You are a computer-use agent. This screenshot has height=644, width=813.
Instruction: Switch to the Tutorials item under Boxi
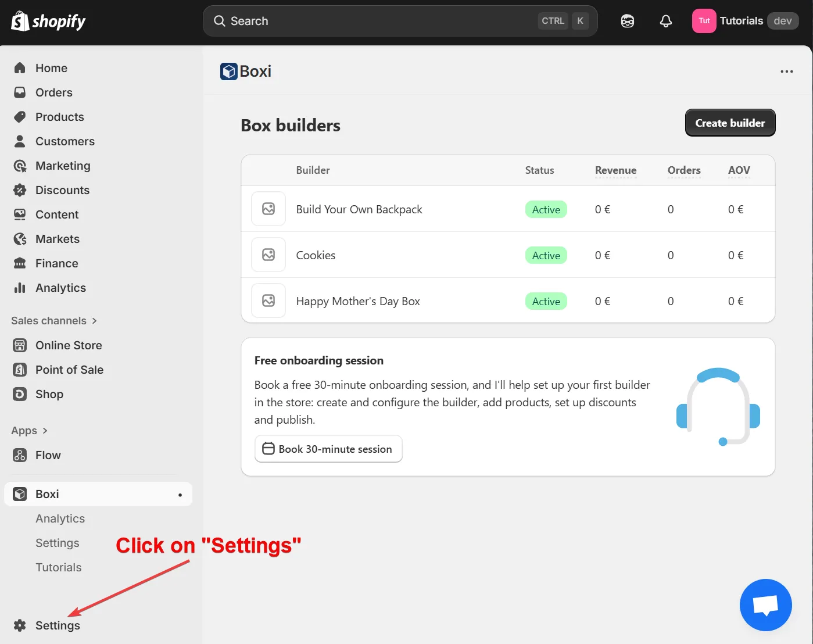coord(58,567)
